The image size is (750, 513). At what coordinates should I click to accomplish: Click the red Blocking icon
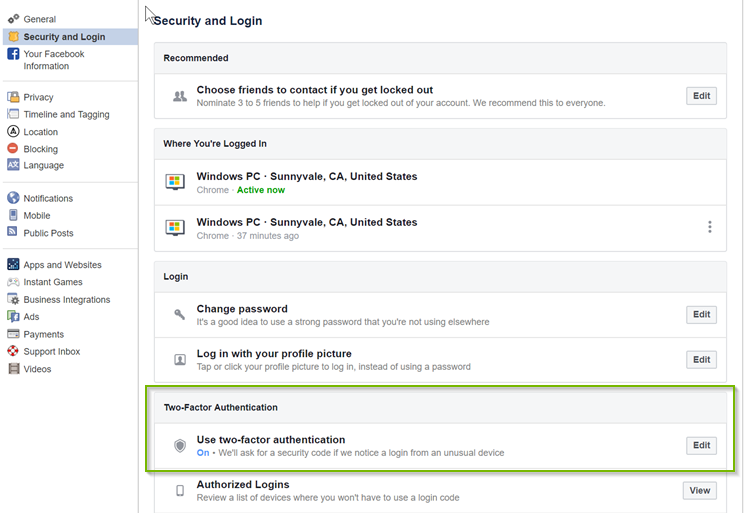[x=13, y=149]
